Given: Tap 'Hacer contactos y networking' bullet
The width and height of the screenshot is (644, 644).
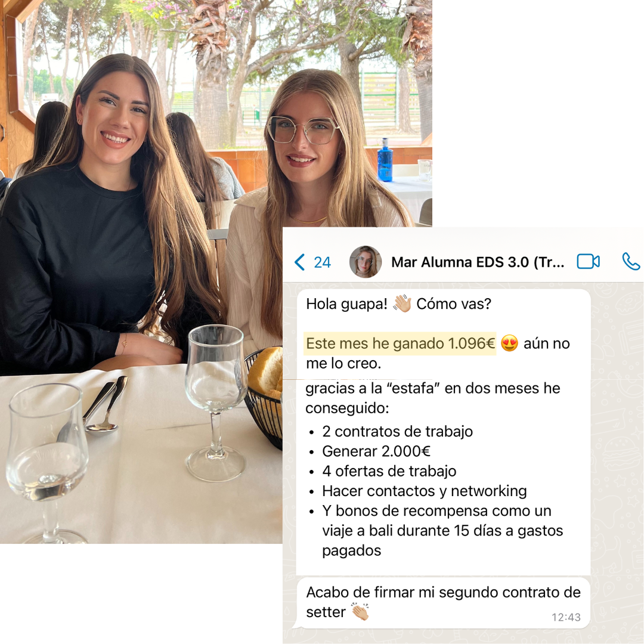Looking at the screenshot, I should pyautogui.click(x=425, y=491).
